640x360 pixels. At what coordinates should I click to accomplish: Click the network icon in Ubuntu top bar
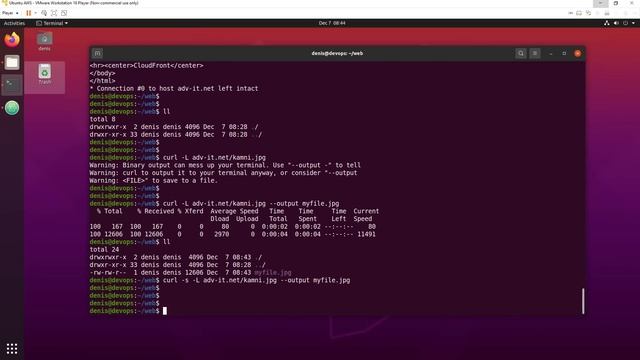click(x=607, y=23)
